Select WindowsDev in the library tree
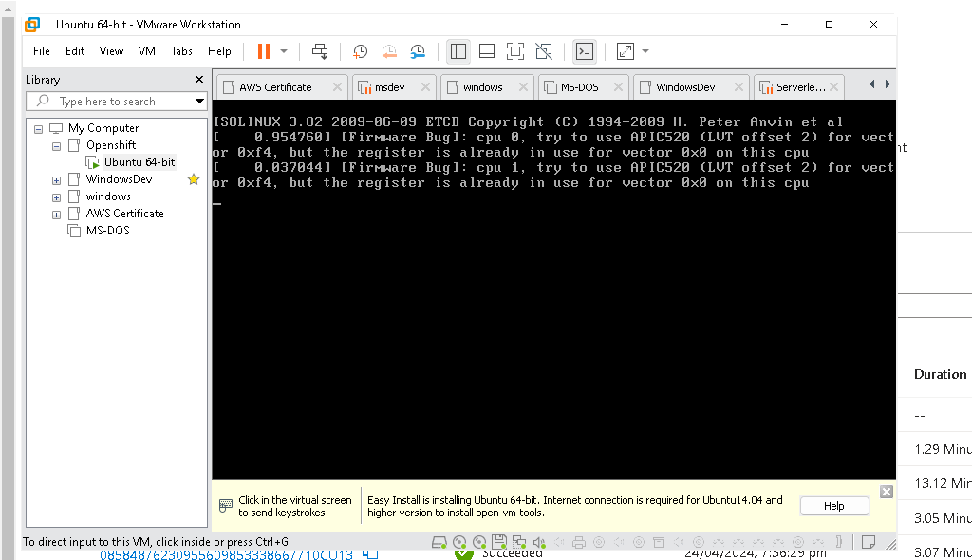972x560 pixels. point(119,179)
